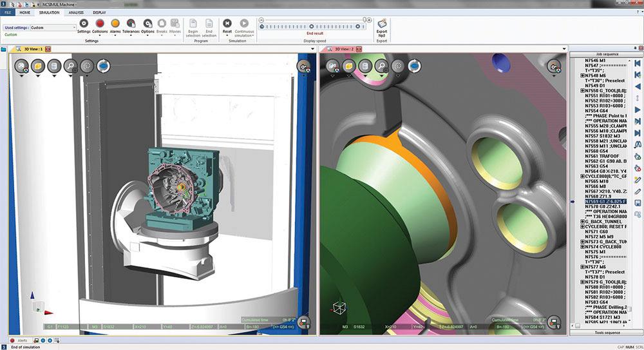Open the Tolerances tool

tap(131, 23)
